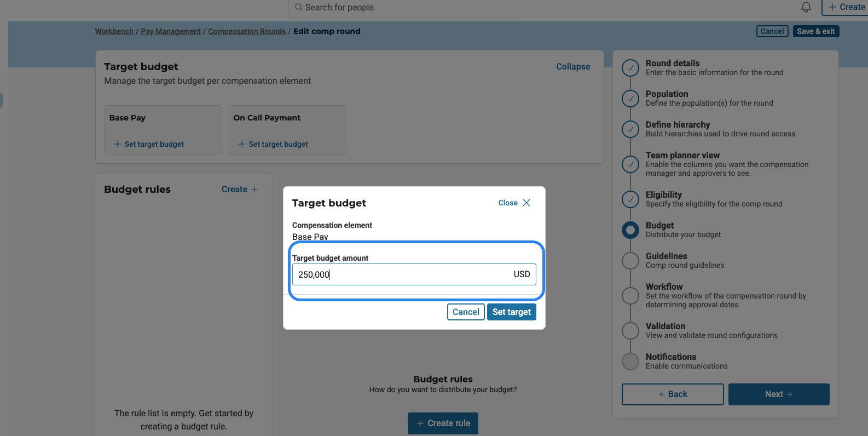Image resolution: width=868 pixels, height=436 pixels.
Task: Focus the Search for people box
Action: pyautogui.click(x=404, y=8)
